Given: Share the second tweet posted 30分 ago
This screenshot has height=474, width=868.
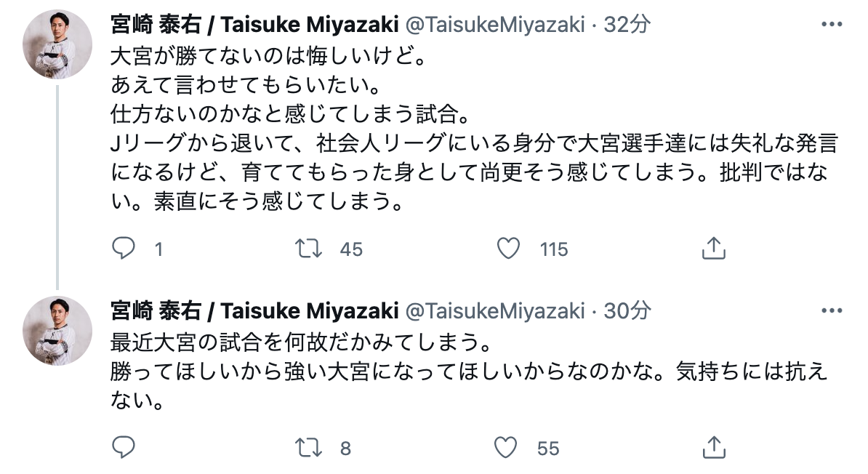Looking at the screenshot, I should (x=713, y=448).
